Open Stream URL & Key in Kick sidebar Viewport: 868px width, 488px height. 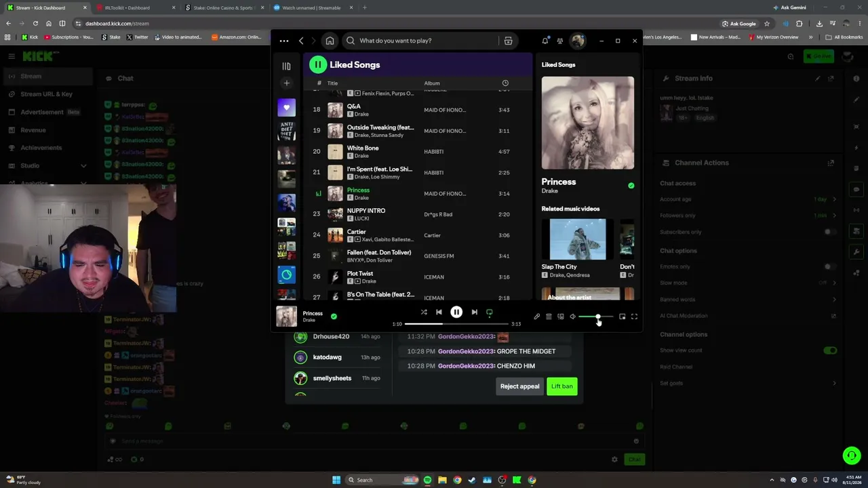click(46, 94)
